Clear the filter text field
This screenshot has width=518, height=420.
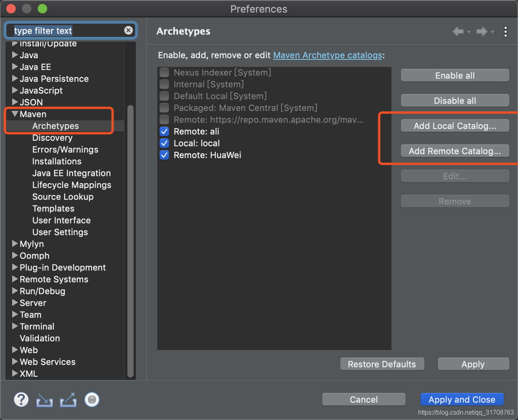pyautogui.click(x=129, y=30)
